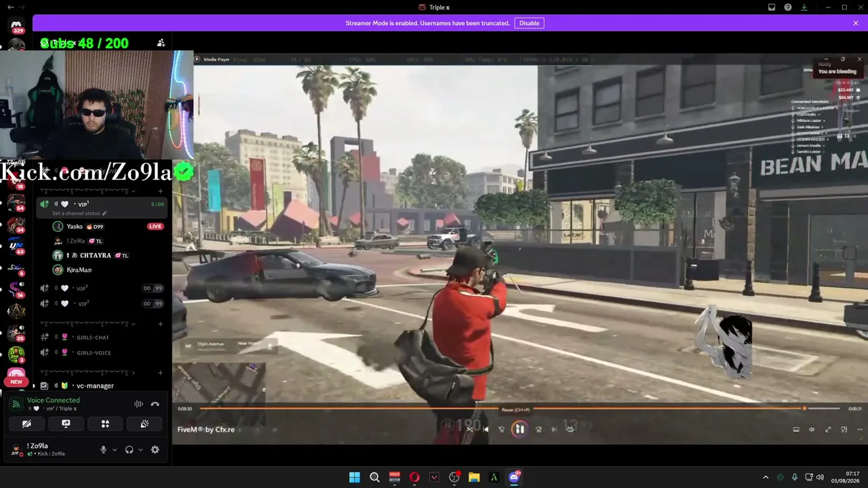Open Discord direct messages home
Image resolution: width=868 pixels, height=488 pixels.
(x=17, y=26)
